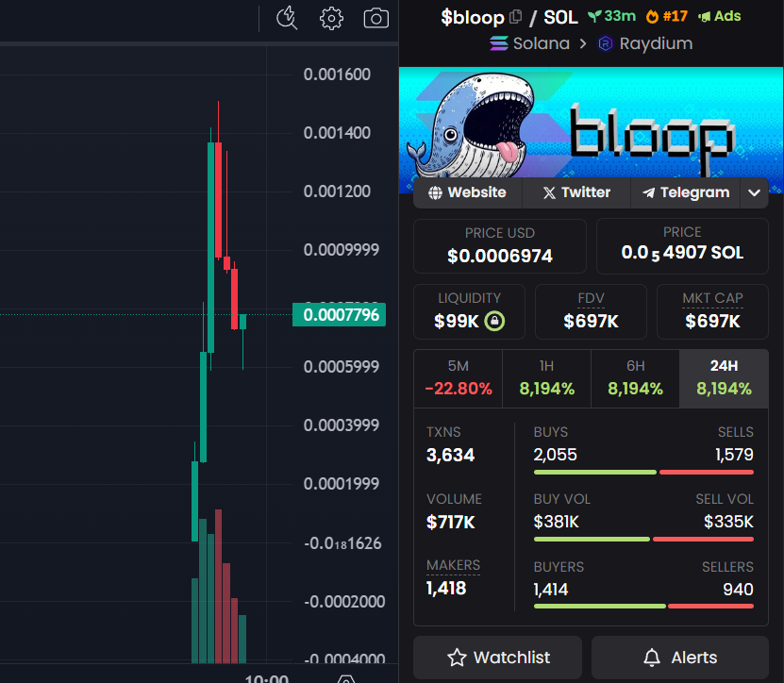This screenshot has width=784, height=683.
Task: Click the lightning quick-search chart icon
Action: coord(287,19)
